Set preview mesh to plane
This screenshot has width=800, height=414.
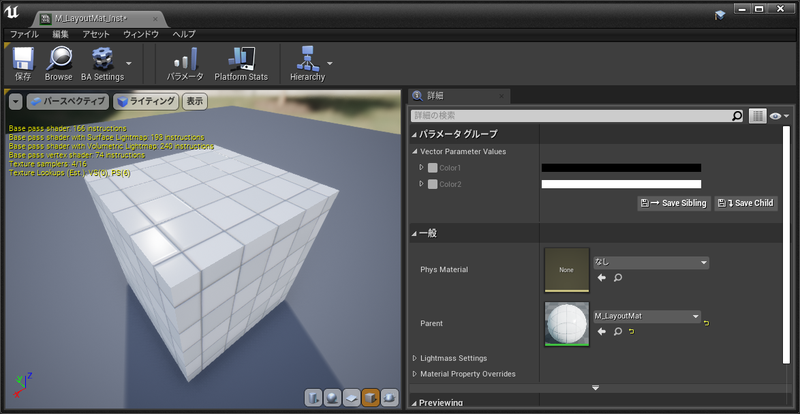pyautogui.click(x=352, y=397)
